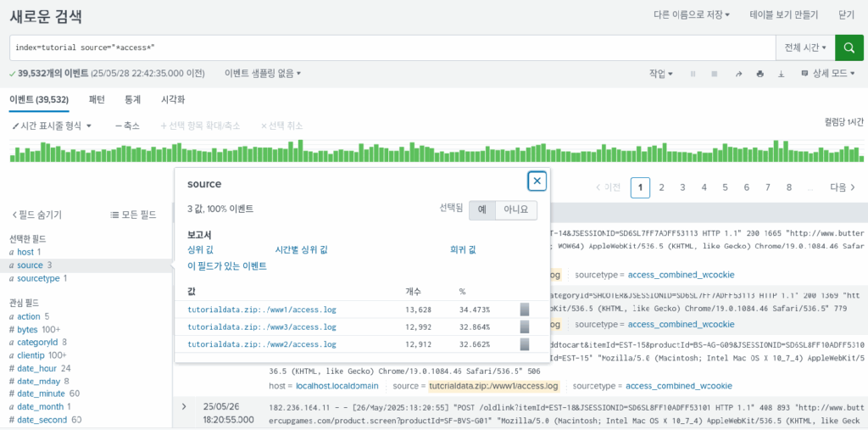
Task: Go to 다음 page
Action: 842,187
